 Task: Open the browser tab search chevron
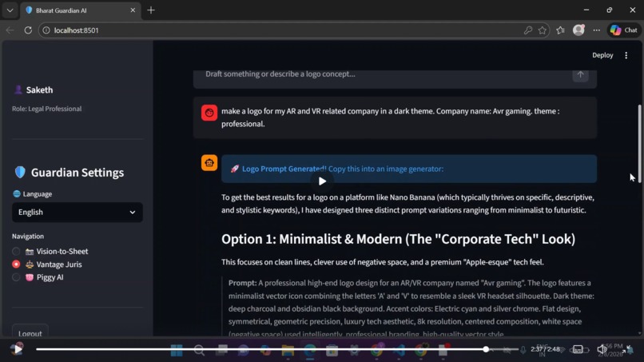tap(10, 10)
